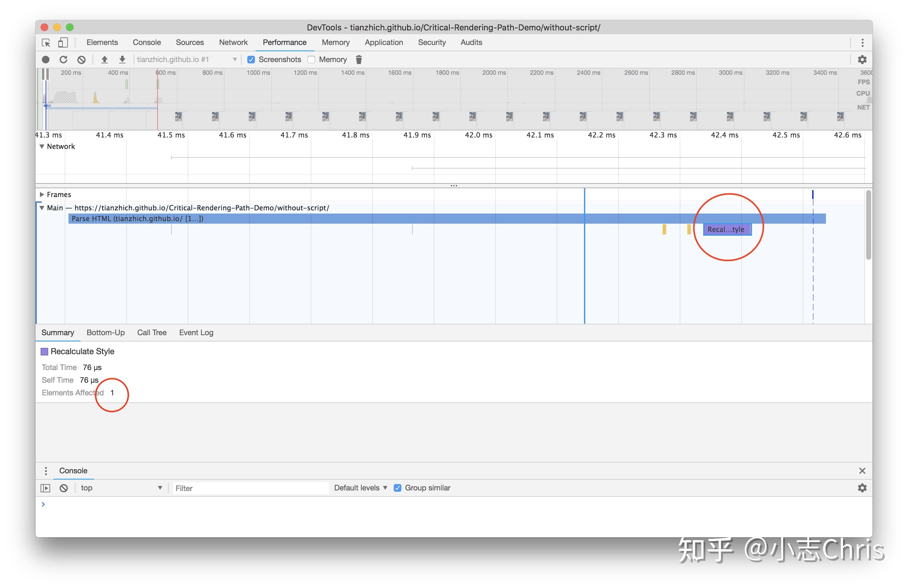Click the reload and profile icon

(x=63, y=60)
